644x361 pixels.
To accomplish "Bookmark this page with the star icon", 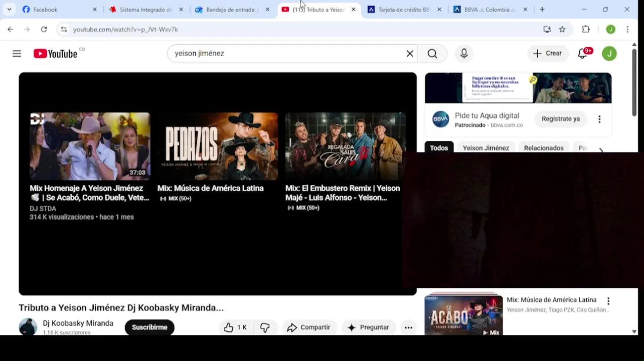I will click(562, 30).
